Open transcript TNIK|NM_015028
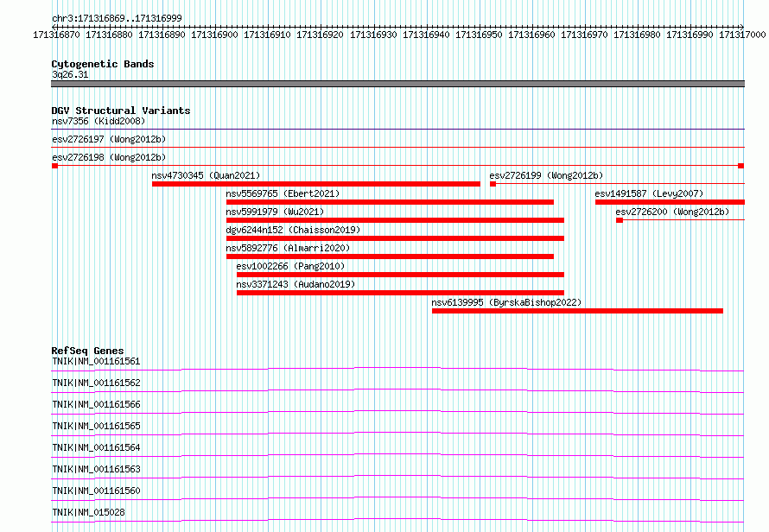This screenshot has height=532, width=769. pos(88,512)
